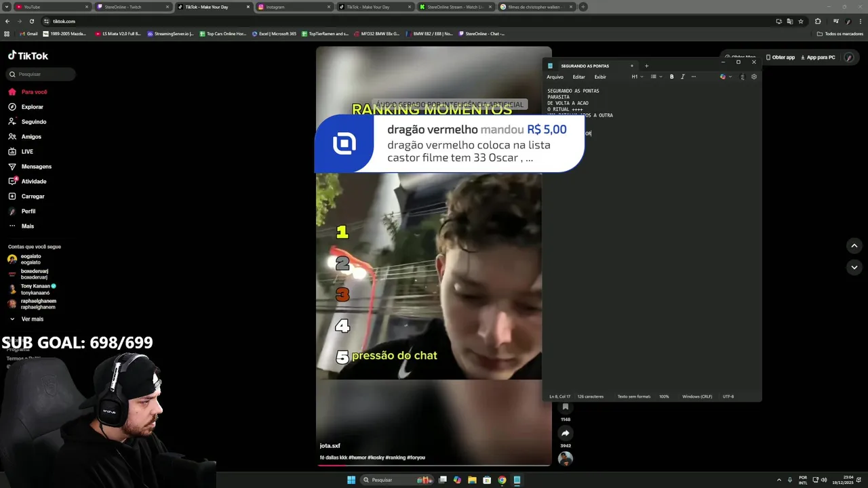Click the TikTok search field Pesquisar
Image resolution: width=868 pixels, height=488 pixels.
(41, 74)
